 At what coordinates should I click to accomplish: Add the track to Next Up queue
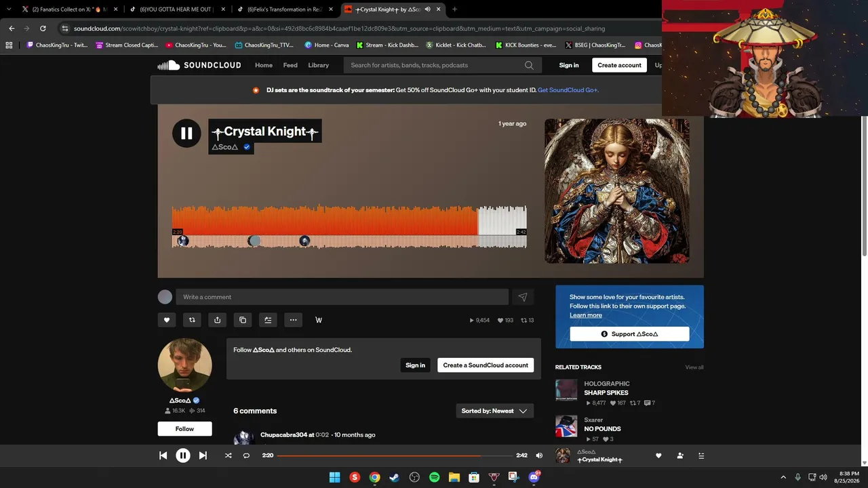[268, 320]
